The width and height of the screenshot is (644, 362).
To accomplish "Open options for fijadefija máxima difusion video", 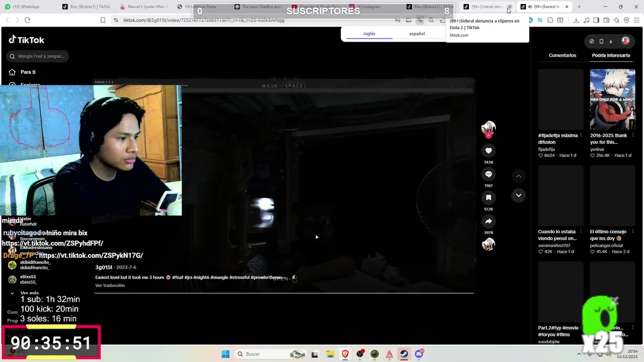I will pos(581,135).
